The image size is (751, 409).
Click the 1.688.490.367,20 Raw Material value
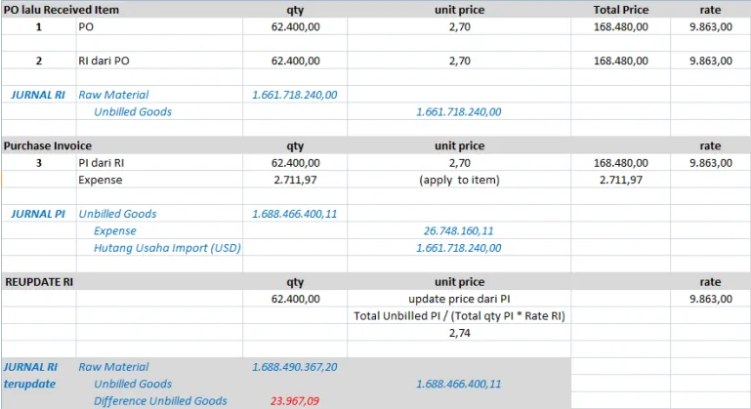click(296, 366)
